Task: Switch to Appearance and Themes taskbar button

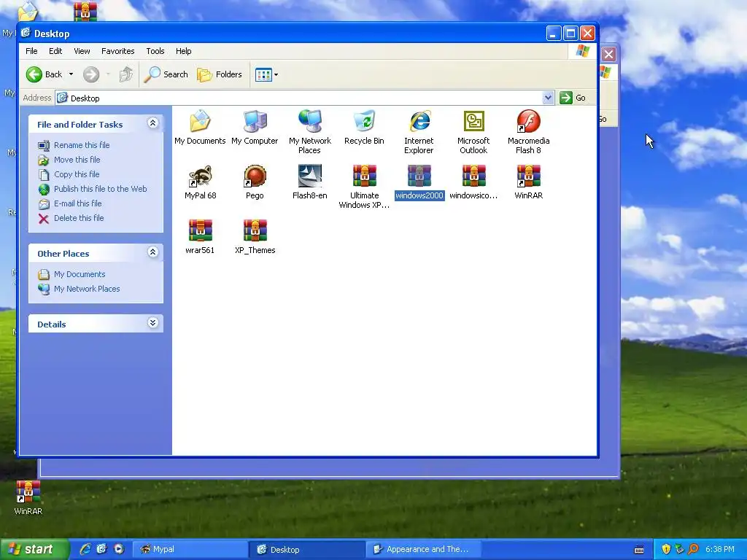Action: tap(423, 549)
